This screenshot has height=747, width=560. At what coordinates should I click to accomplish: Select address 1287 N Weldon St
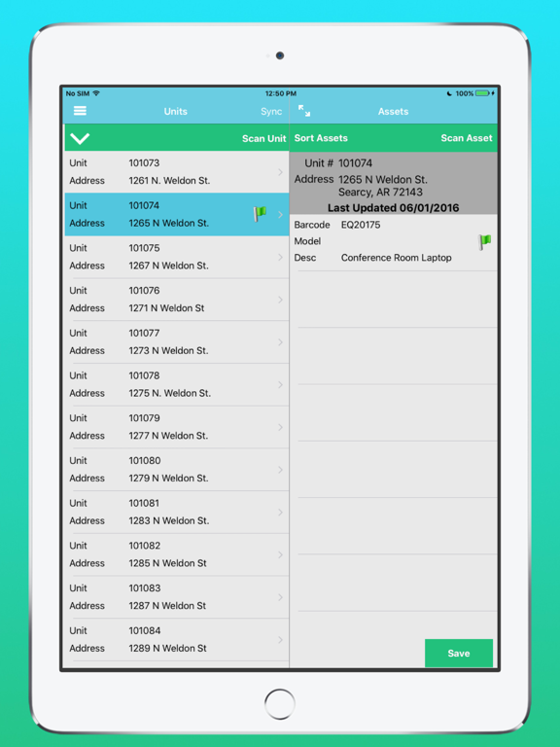coord(167,606)
